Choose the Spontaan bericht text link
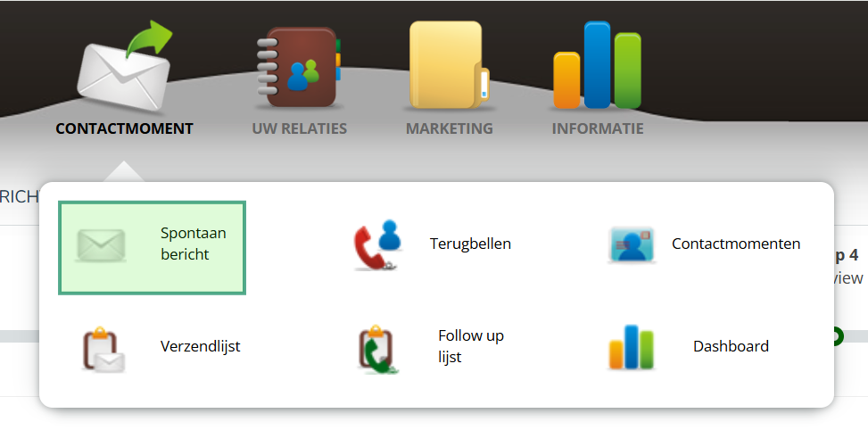This screenshot has height=430, width=868. coord(194,244)
